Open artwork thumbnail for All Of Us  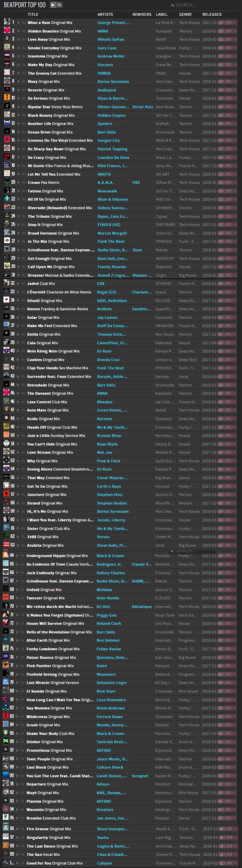[x=7, y=199]
